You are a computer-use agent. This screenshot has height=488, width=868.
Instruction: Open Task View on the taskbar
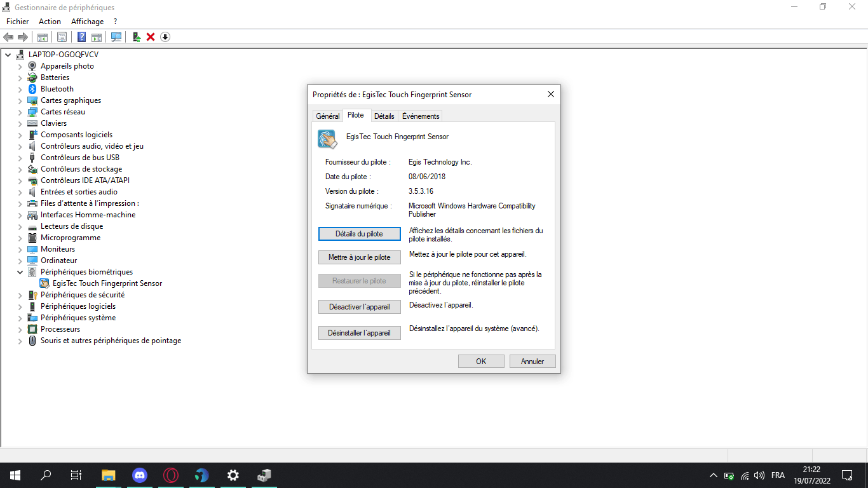click(x=76, y=475)
